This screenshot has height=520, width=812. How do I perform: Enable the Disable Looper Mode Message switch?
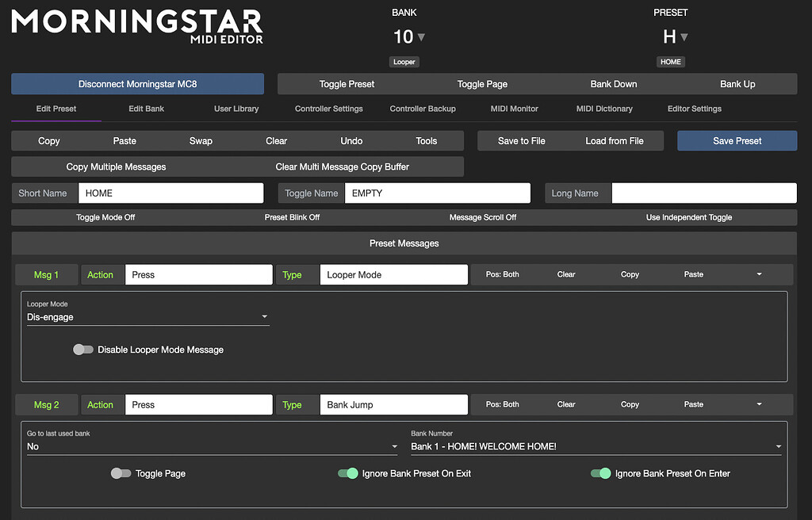pos(83,349)
